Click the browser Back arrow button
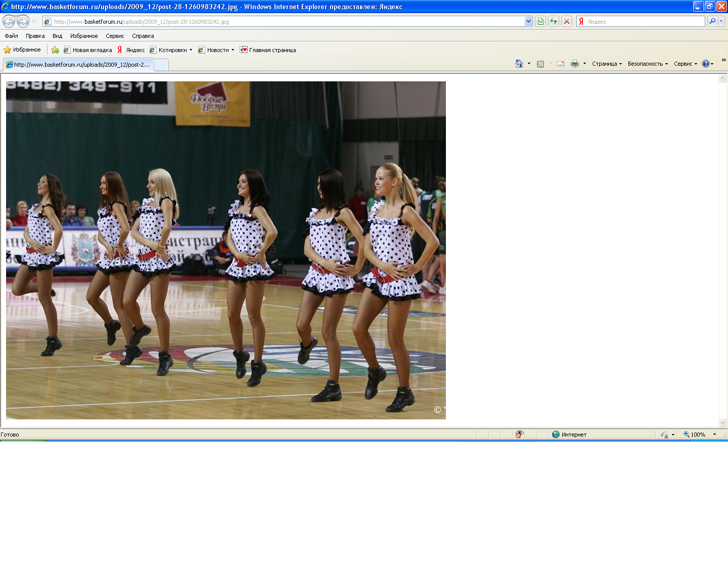 tap(9, 21)
